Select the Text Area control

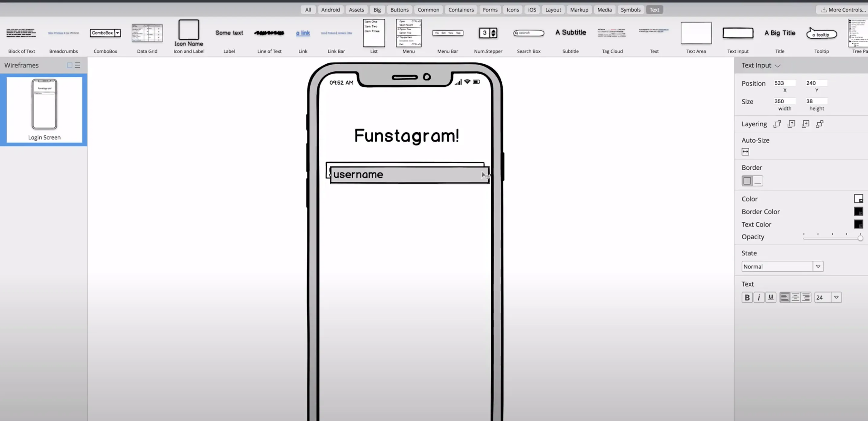click(x=696, y=37)
